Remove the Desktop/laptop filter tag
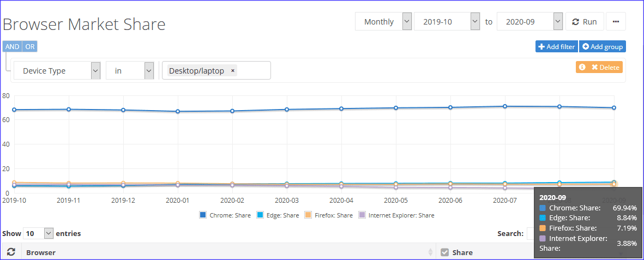The image size is (644, 260). (233, 71)
